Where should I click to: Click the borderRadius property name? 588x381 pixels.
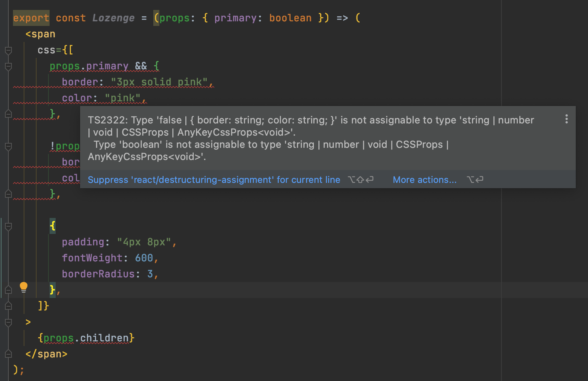[98, 274]
